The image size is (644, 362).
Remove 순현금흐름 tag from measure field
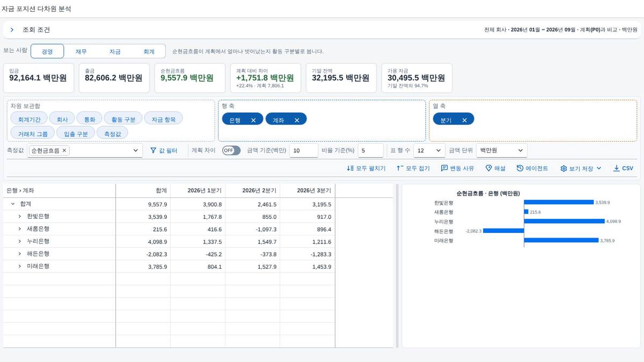pos(64,151)
